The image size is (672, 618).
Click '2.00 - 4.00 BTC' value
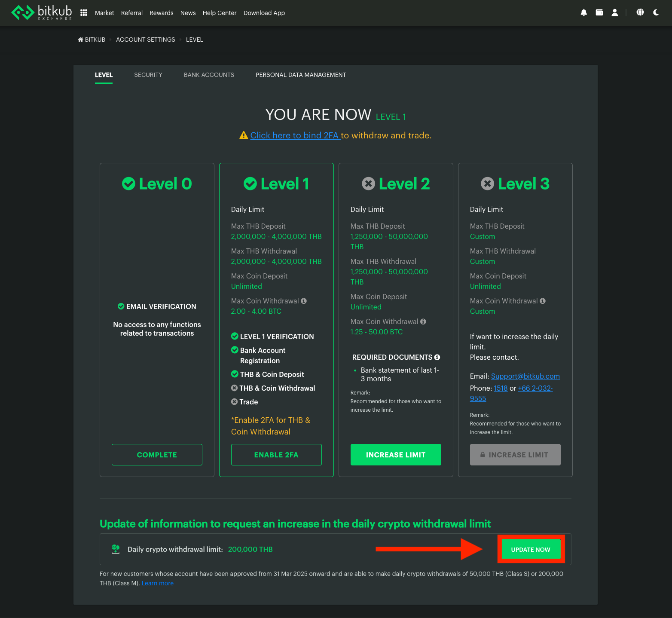click(256, 311)
